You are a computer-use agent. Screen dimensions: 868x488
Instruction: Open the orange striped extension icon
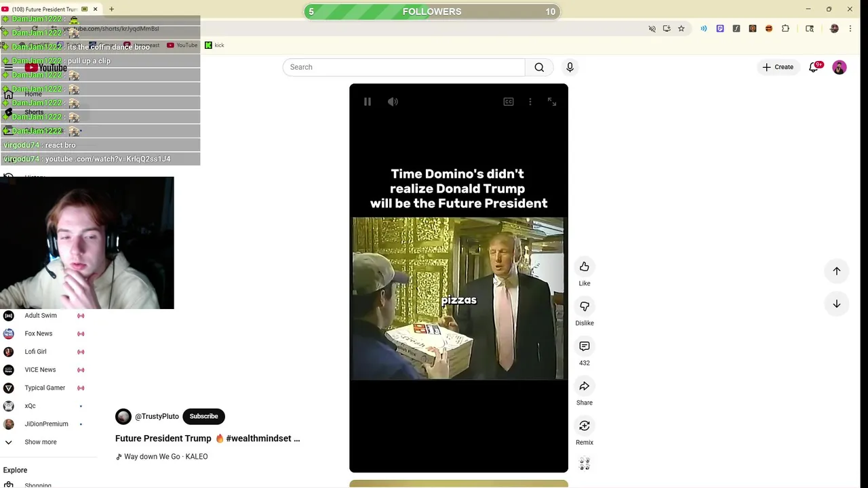769,28
